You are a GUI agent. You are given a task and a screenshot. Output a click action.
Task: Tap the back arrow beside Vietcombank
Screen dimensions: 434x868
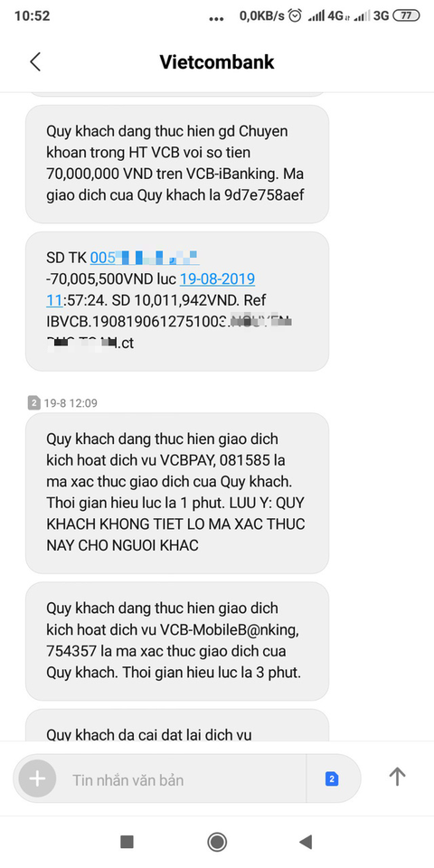click(35, 62)
